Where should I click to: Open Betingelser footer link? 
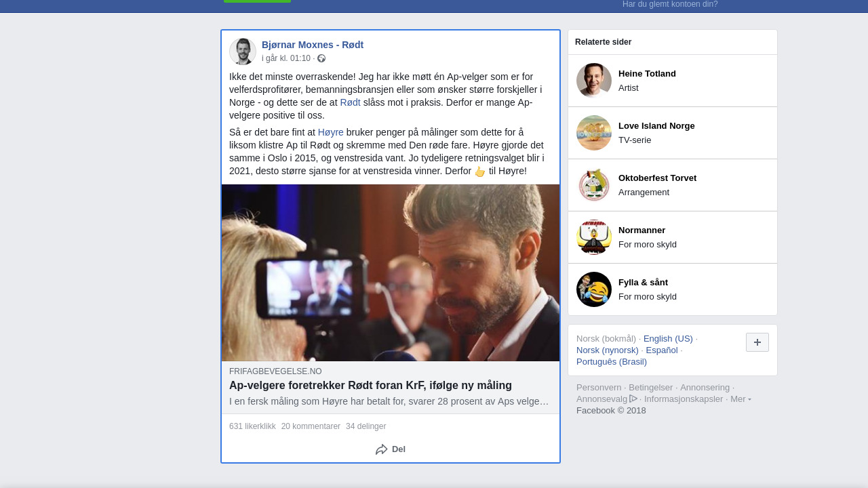point(651,388)
